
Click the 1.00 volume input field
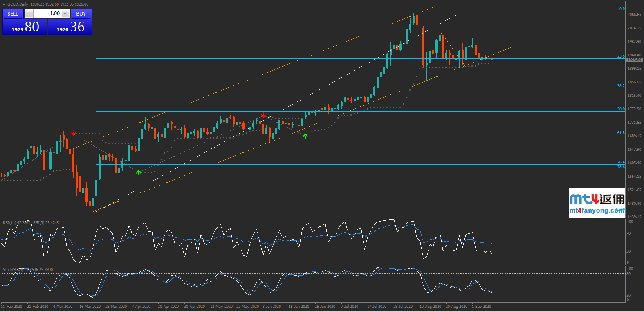[47, 14]
